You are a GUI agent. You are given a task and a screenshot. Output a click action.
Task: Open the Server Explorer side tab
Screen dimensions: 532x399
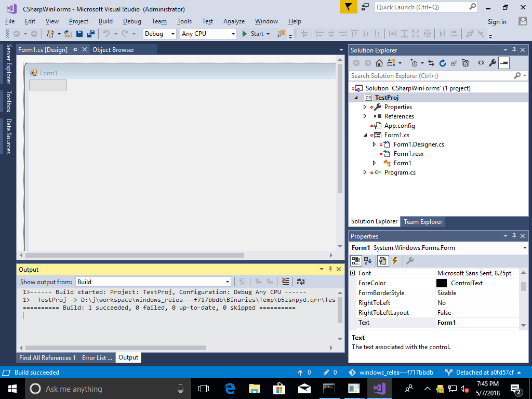8,64
